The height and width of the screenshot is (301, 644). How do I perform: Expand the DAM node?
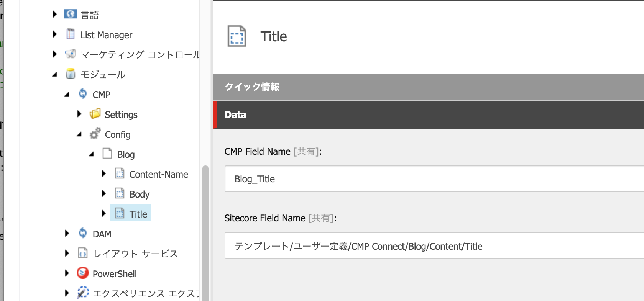tap(67, 233)
